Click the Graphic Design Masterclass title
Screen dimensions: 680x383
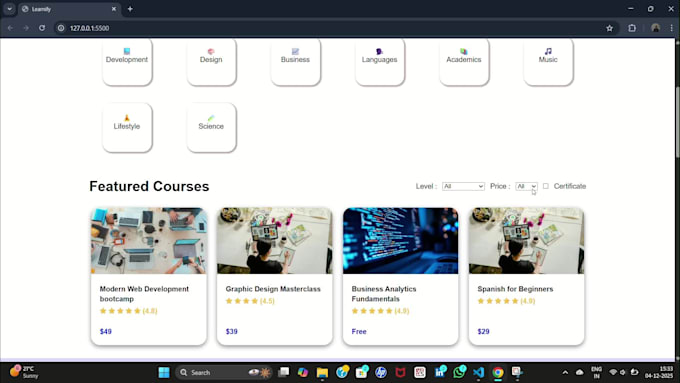point(273,289)
